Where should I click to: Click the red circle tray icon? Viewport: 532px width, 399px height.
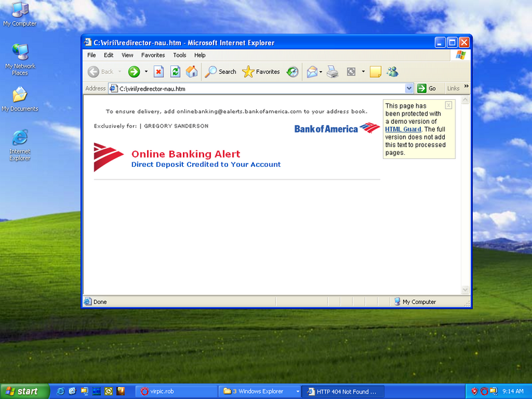point(484,392)
